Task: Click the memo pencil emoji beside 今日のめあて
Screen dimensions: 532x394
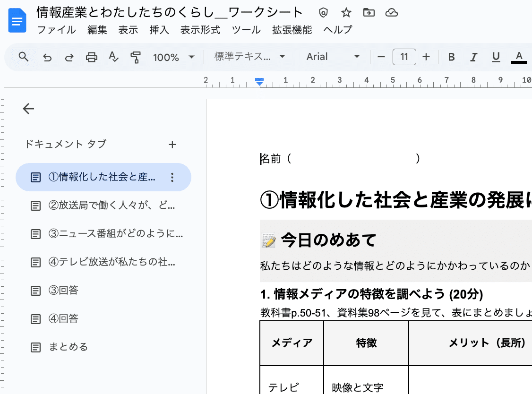Action: (269, 240)
